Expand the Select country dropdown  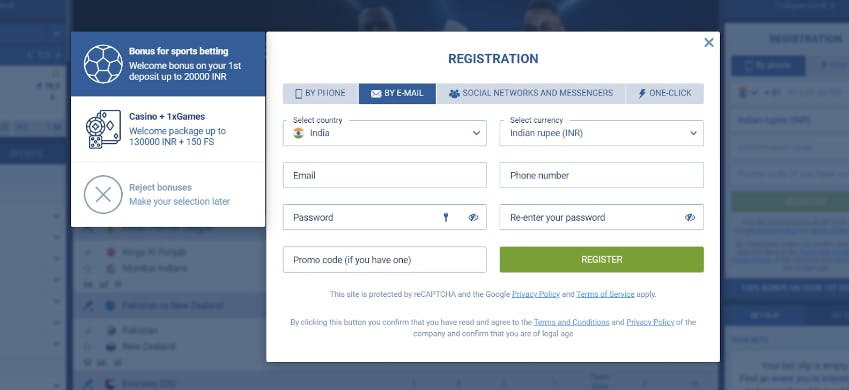tap(384, 133)
